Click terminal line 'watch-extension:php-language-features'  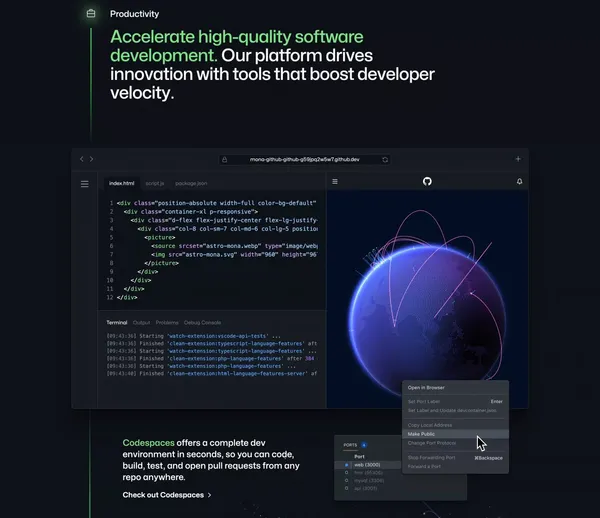pyautogui.click(x=201, y=366)
